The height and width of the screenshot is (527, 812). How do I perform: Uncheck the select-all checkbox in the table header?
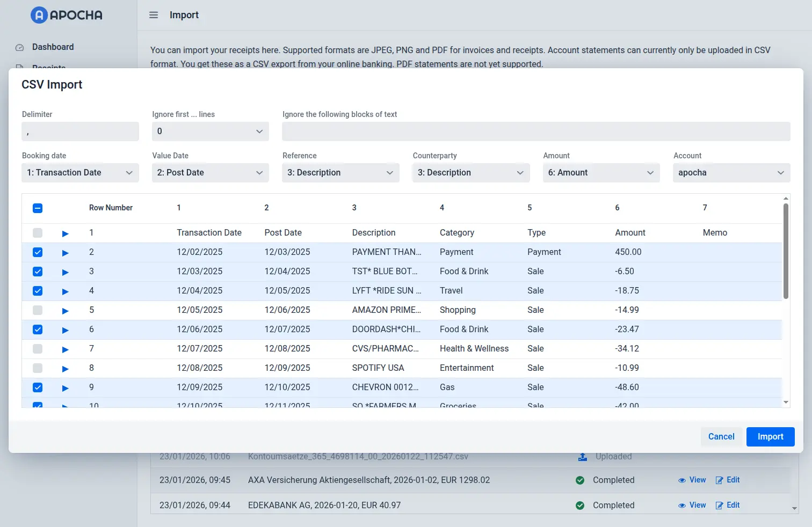pyautogui.click(x=37, y=208)
